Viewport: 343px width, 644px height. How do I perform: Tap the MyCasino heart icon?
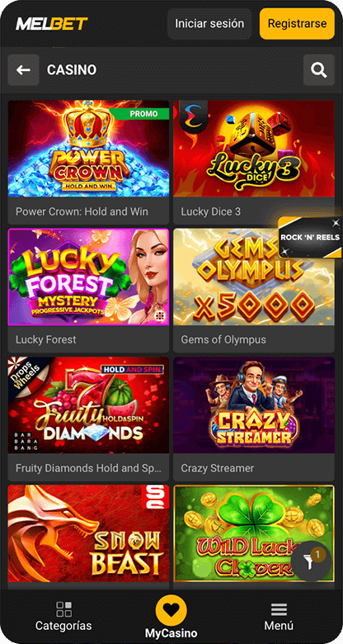[x=171, y=611]
